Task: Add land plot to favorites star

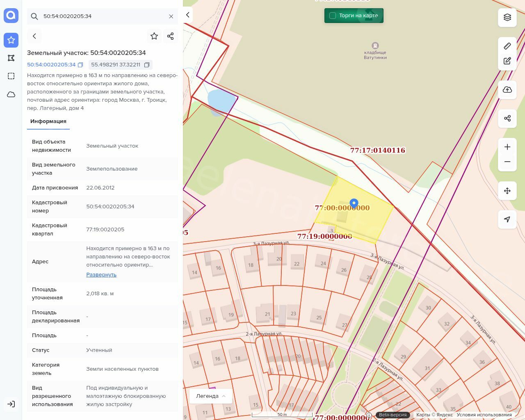Action: 154,36
